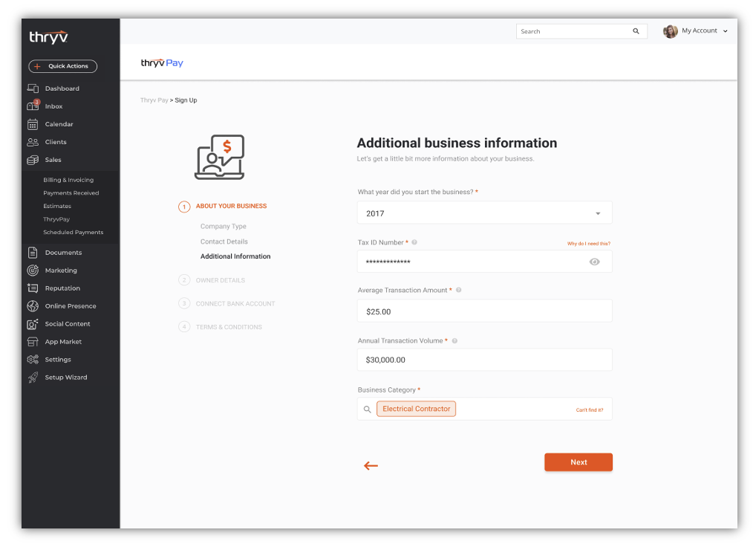Open Billing & Invoicing submenu item
Viewport: 756px width, 550px height.
[x=68, y=180]
